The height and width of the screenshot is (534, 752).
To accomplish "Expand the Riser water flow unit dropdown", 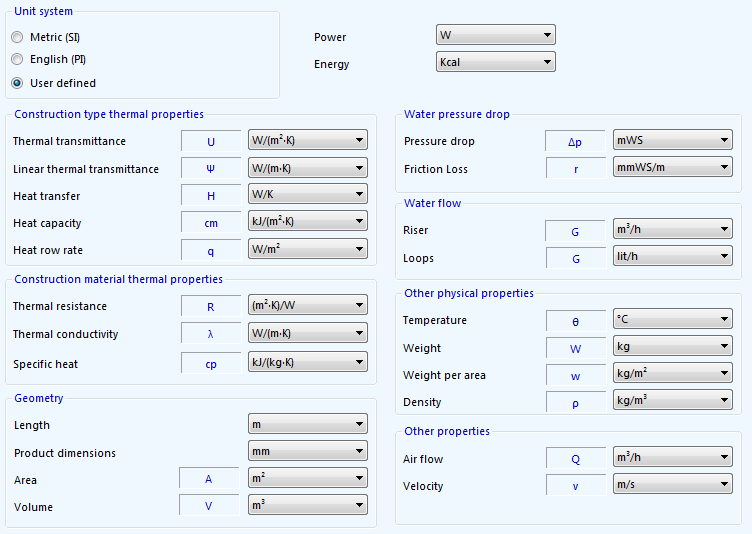I will point(672,230).
